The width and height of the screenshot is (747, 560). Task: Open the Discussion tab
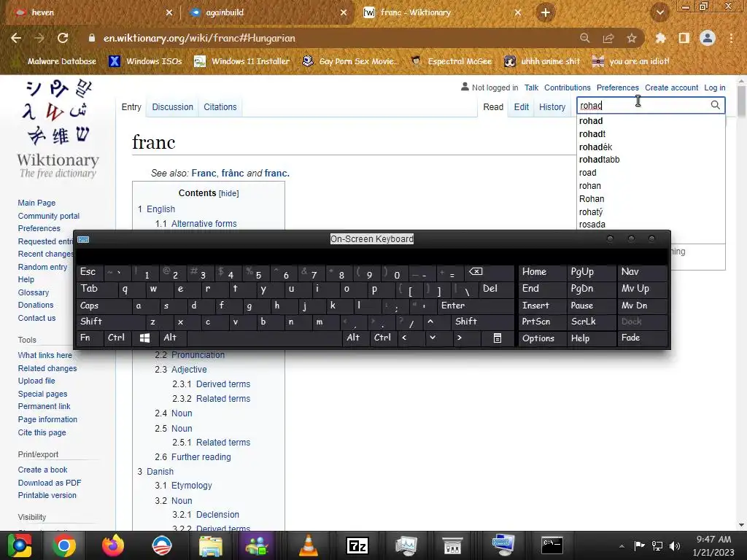172,107
